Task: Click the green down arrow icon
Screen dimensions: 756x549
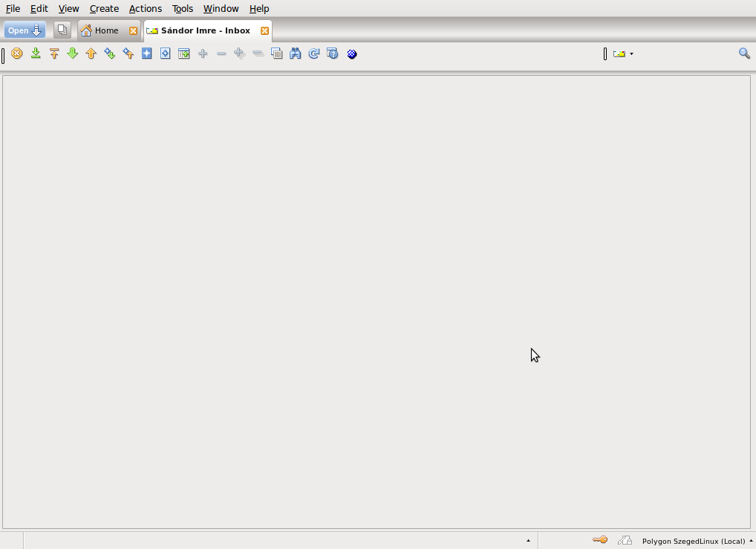Action: point(73,53)
